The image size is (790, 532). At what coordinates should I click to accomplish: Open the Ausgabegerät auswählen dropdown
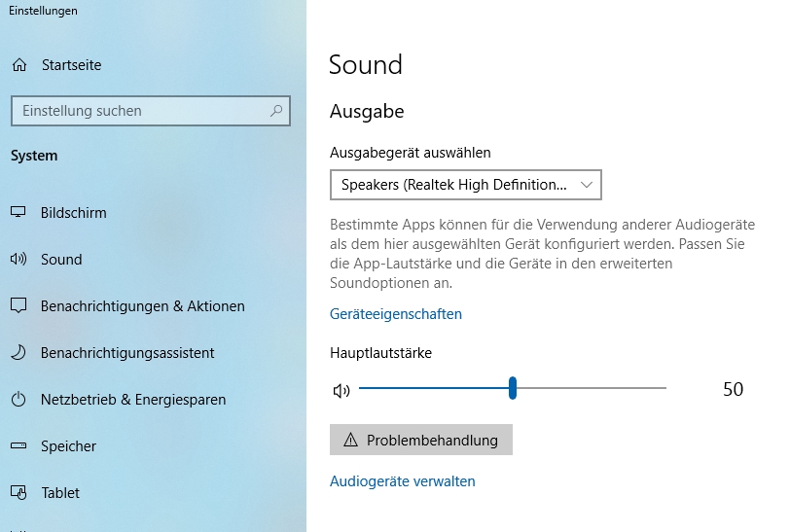click(465, 185)
